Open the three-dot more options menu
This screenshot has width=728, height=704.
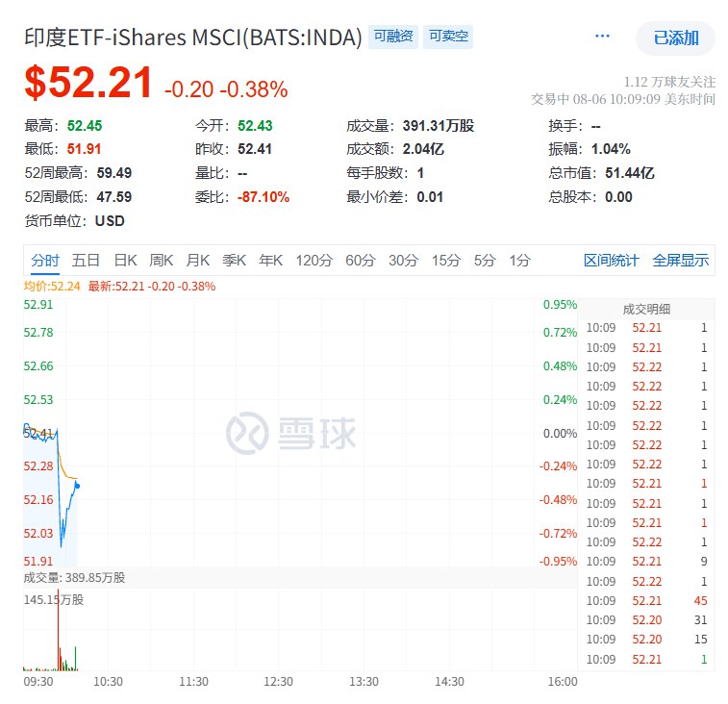602,37
